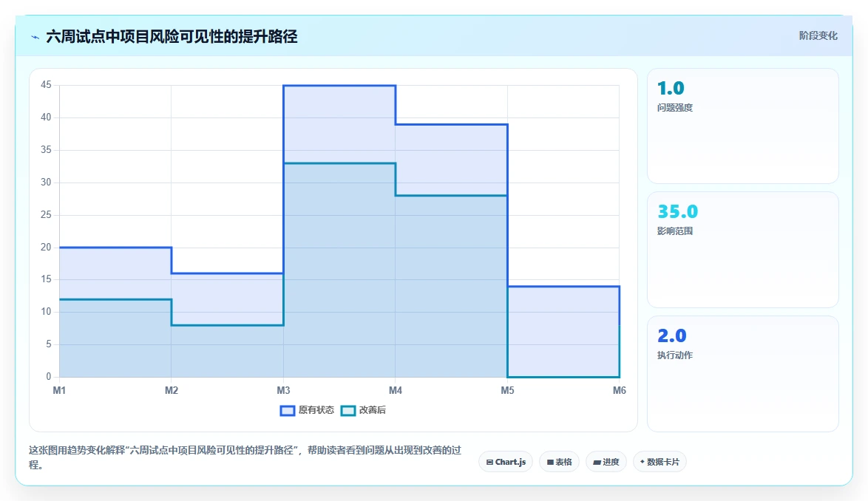Toggle the 改善后 legend series
Viewport: 868px width, 501px height.
point(364,410)
